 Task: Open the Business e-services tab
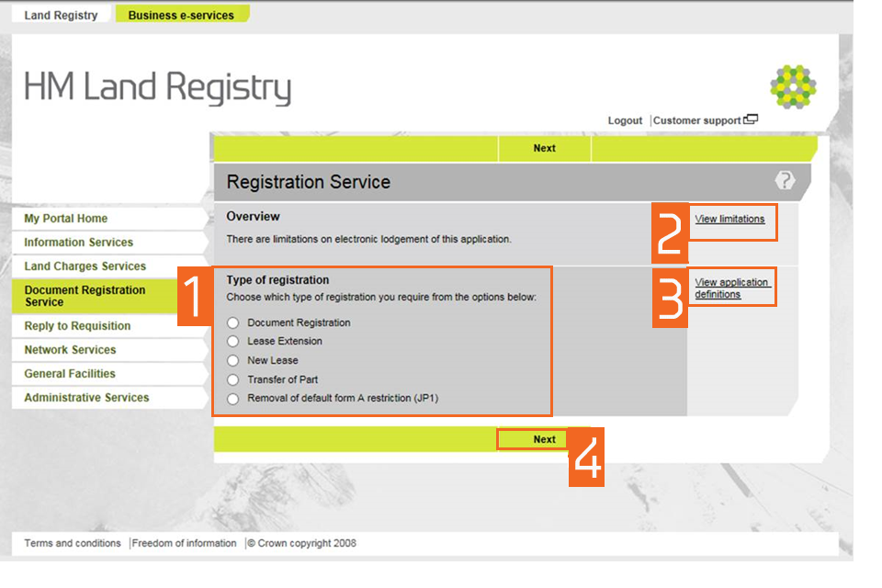pos(181,16)
